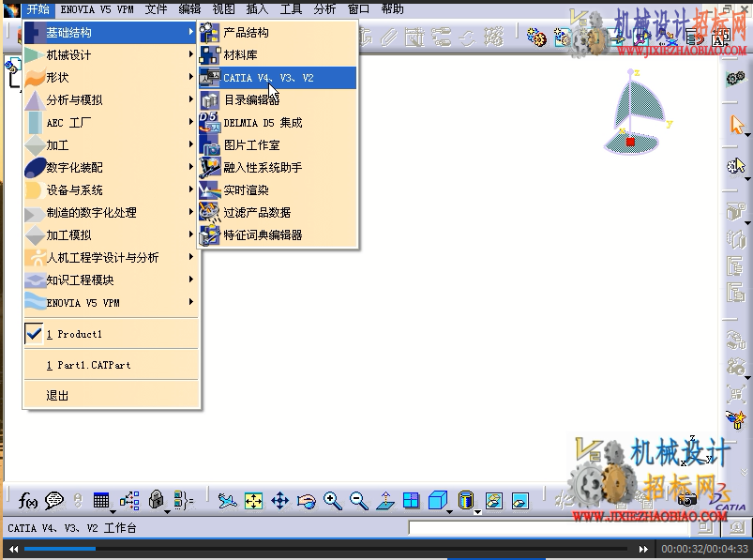753x560 pixels.
Task: Click the knowledge tree structure icon
Action: click(x=129, y=501)
